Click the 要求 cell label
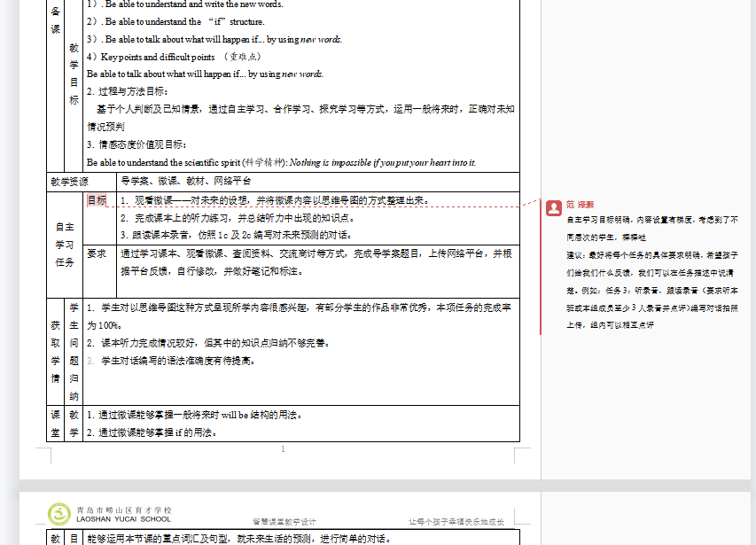The image size is (756, 545). 97,253
